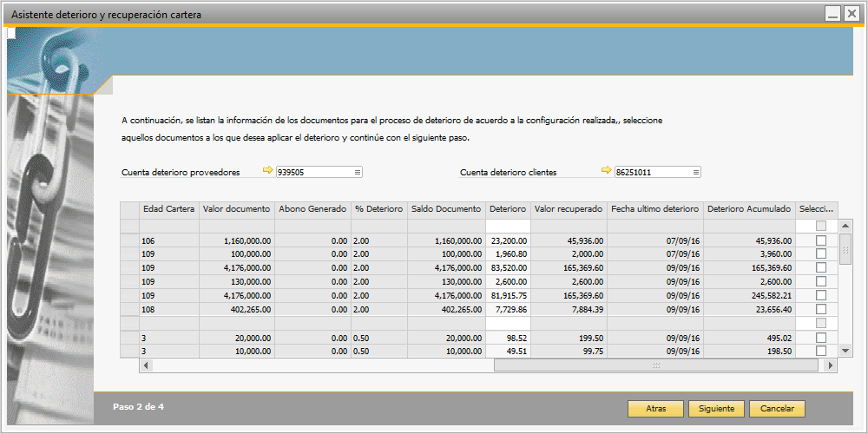
Task: Click the Deterioro Acumulado column header
Action: [748, 209]
